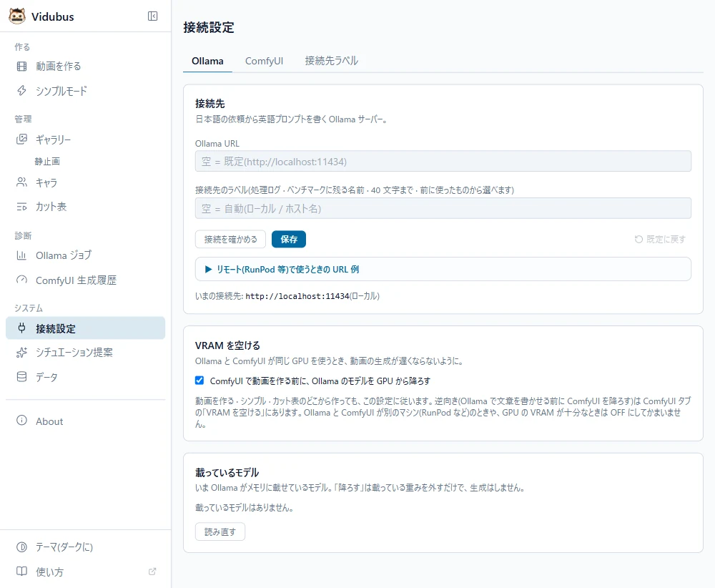Click the film icon beside 動画を作る
This screenshot has width=715, height=588.
pyautogui.click(x=21, y=66)
